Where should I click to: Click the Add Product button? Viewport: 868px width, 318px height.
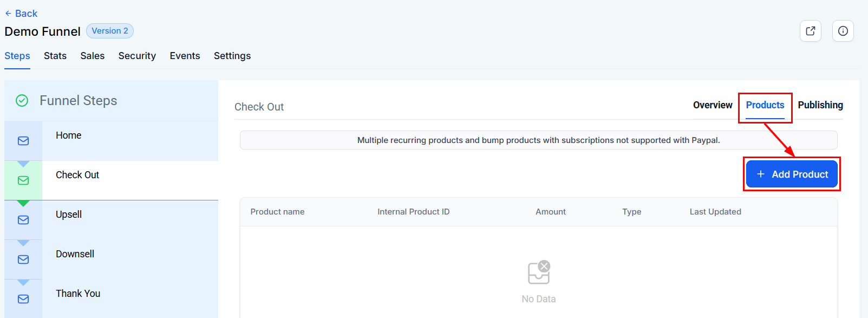(x=792, y=174)
